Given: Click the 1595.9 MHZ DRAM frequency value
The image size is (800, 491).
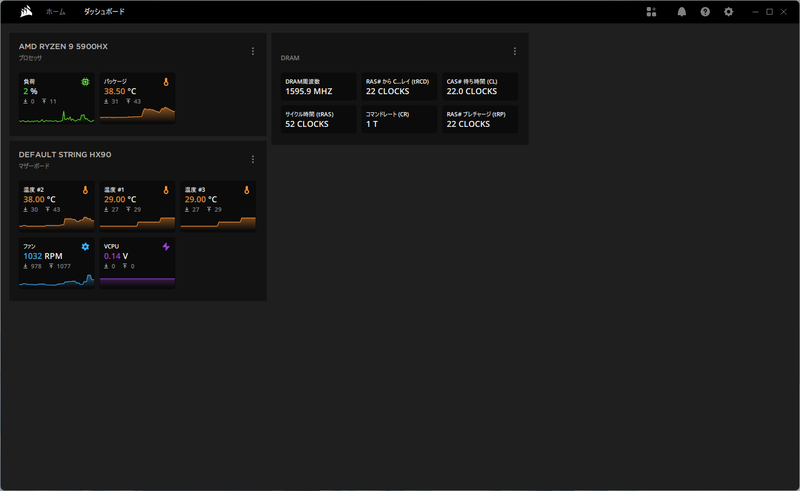Looking at the screenshot, I should pyautogui.click(x=309, y=91).
